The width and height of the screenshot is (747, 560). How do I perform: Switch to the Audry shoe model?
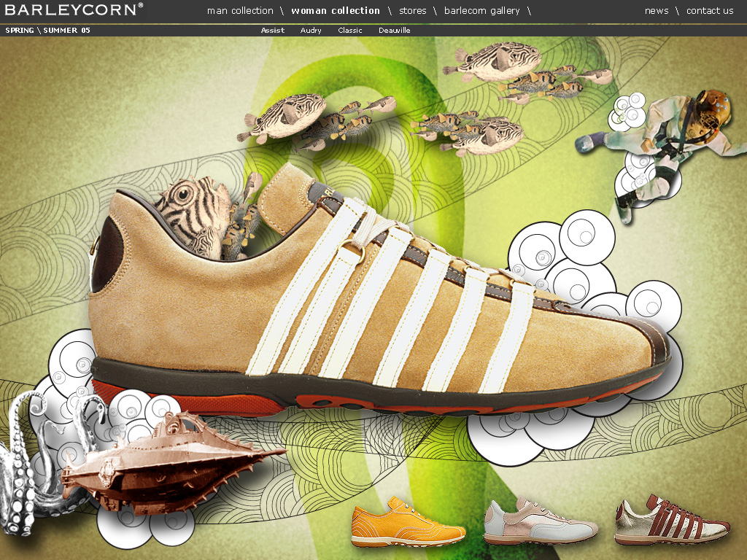pos(311,30)
